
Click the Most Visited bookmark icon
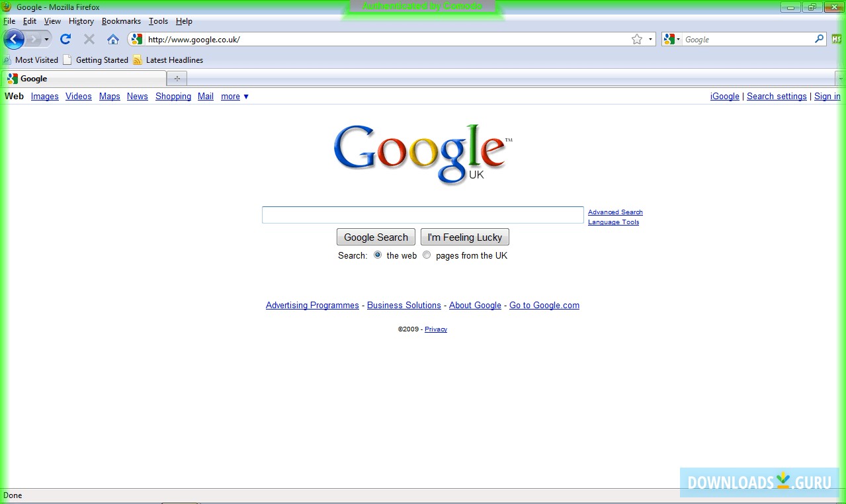7,60
